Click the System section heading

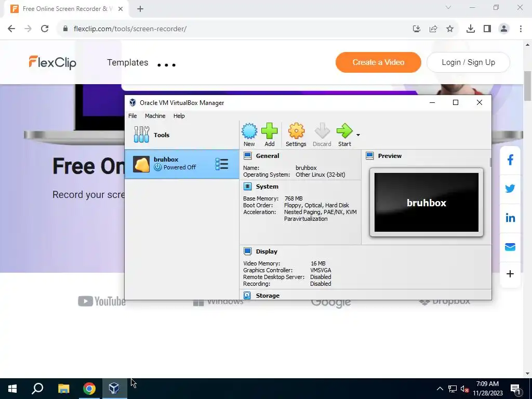click(x=267, y=187)
